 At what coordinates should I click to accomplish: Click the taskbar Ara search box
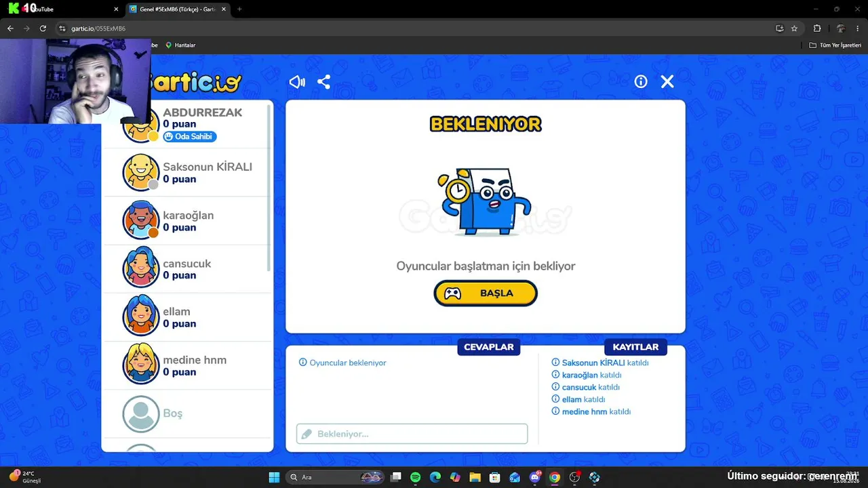[335, 477]
